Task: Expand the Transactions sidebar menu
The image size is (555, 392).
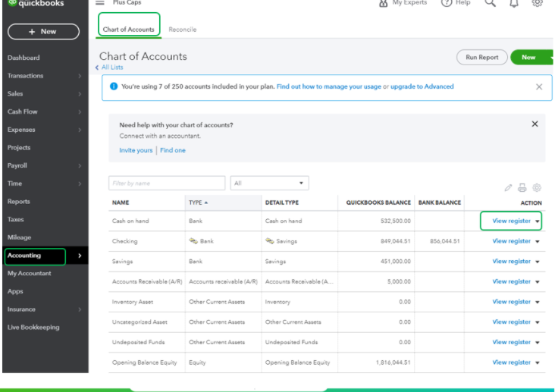Action: pos(80,76)
